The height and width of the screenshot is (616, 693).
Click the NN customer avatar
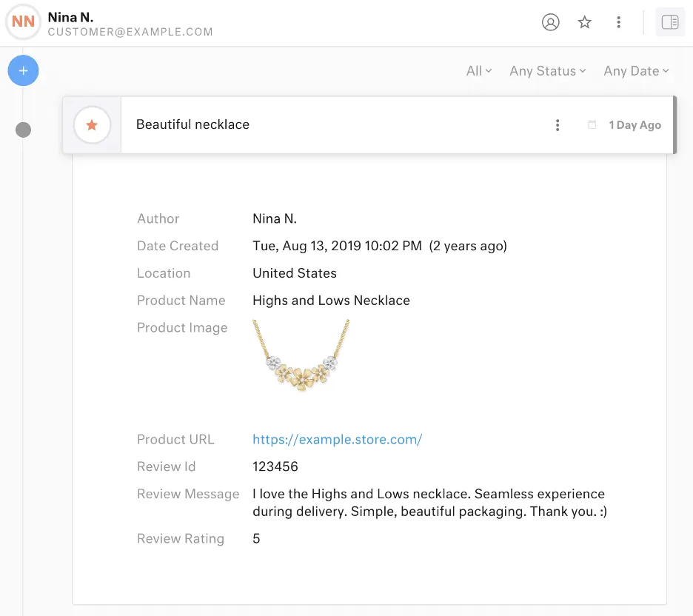pos(23,22)
